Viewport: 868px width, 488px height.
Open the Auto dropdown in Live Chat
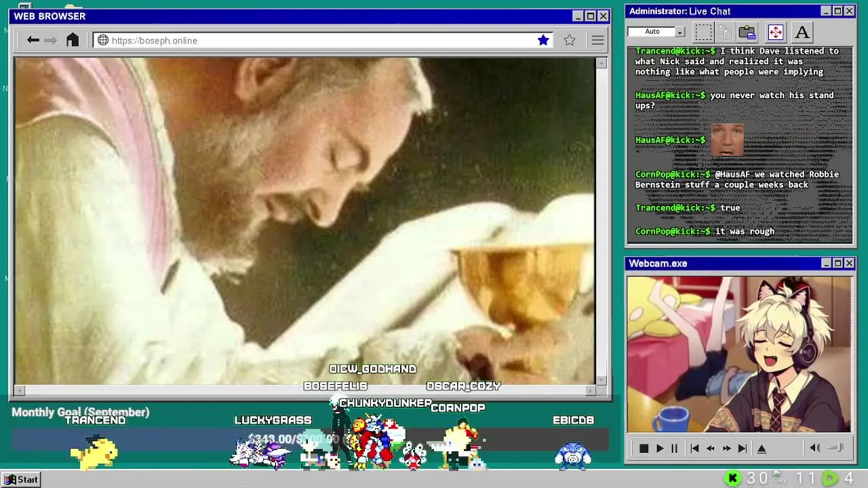pyautogui.click(x=680, y=32)
